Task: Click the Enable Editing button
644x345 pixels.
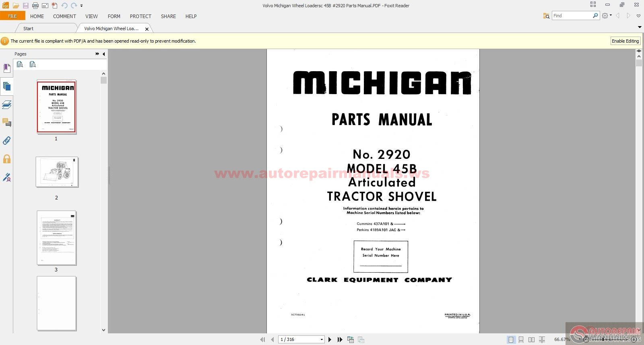Action: pos(625,41)
